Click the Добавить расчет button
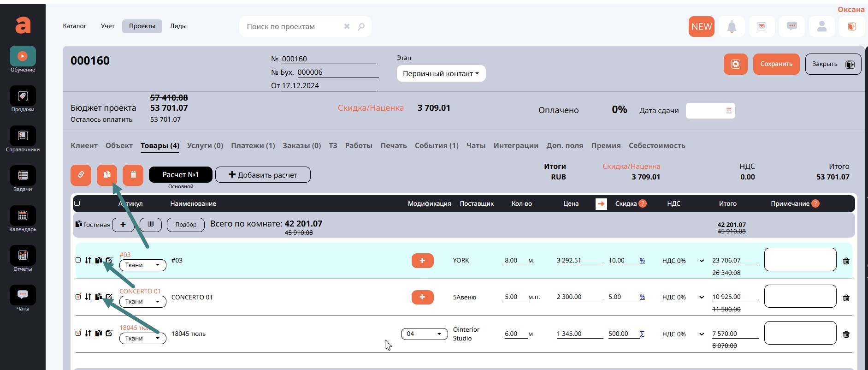The height and width of the screenshot is (370, 868). click(x=263, y=175)
